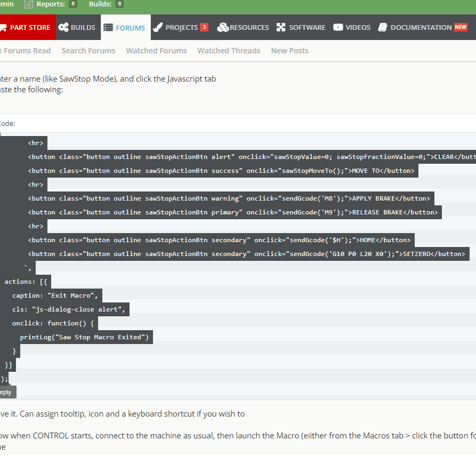Open Resources via the cubes icon
The width and height of the screenshot is (476, 455).
point(222,27)
